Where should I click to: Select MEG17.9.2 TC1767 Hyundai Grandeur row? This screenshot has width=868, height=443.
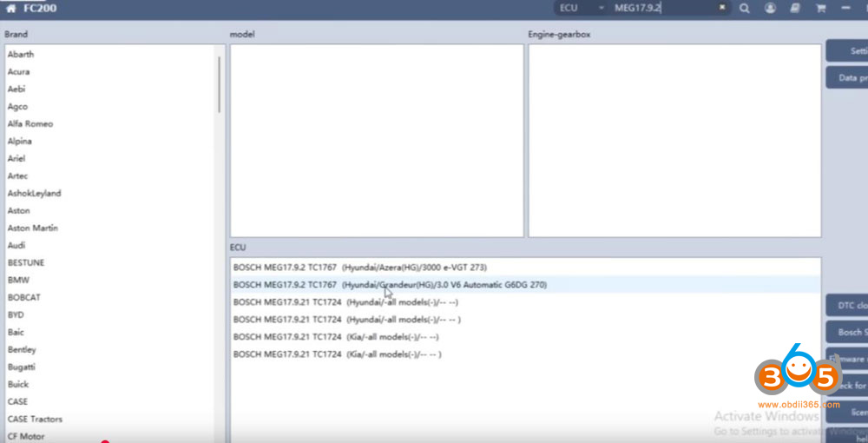click(x=525, y=285)
